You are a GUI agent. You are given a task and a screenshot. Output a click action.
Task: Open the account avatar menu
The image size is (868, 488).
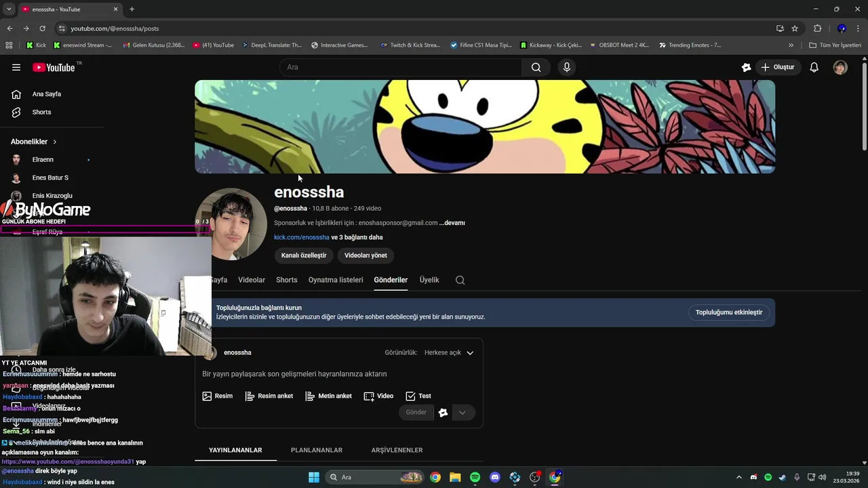pyautogui.click(x=840, y=67)
